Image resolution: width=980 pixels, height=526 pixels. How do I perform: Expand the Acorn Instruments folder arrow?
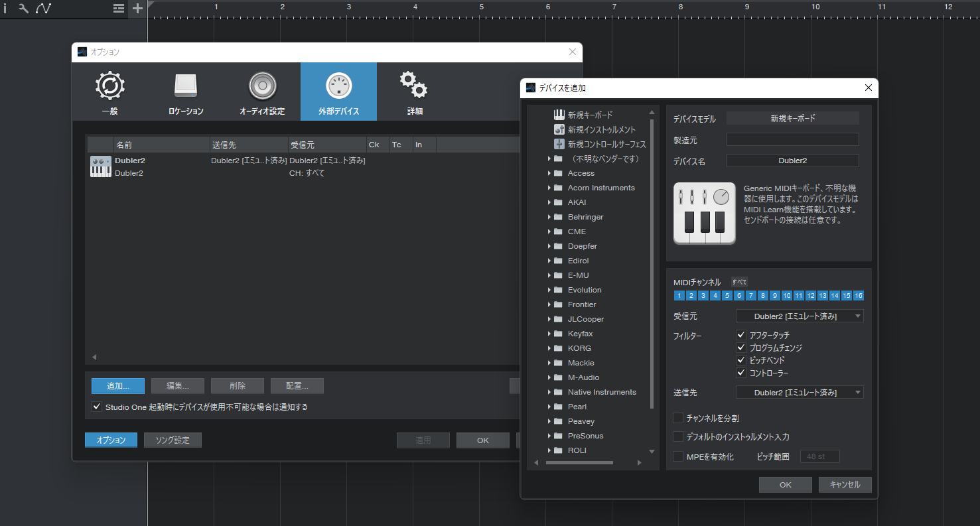[549, 188]
